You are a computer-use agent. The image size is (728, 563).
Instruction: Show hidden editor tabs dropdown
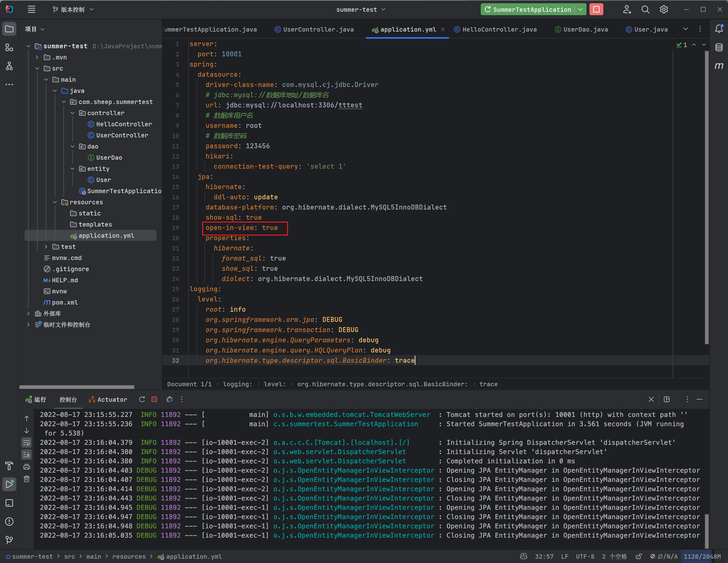coord(686,29)
